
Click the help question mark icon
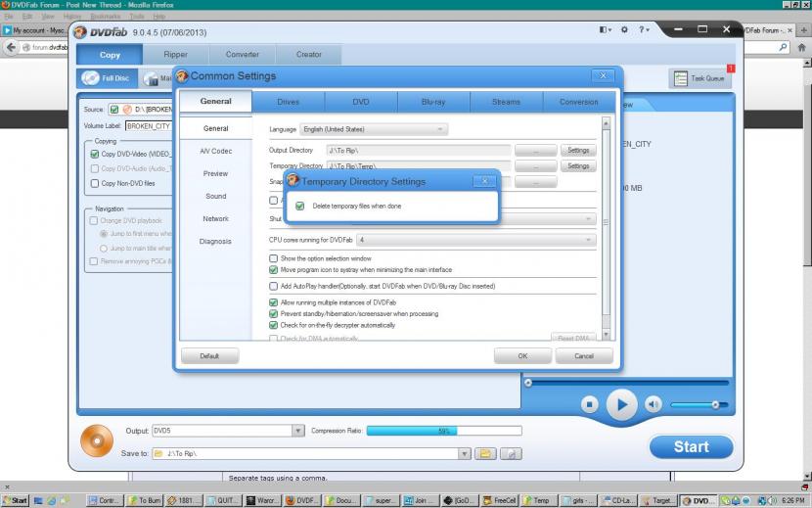[644, 30]
